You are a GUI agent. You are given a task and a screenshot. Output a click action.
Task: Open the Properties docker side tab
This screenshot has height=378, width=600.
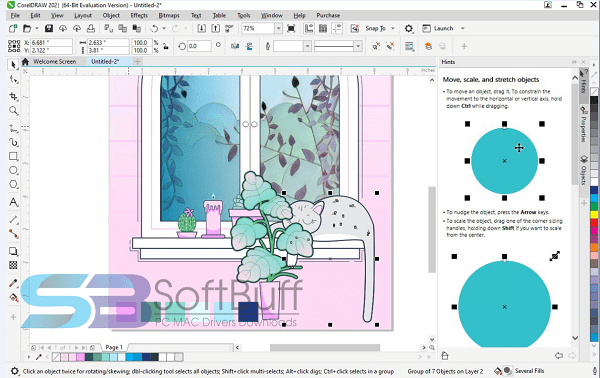pos(583,124)
